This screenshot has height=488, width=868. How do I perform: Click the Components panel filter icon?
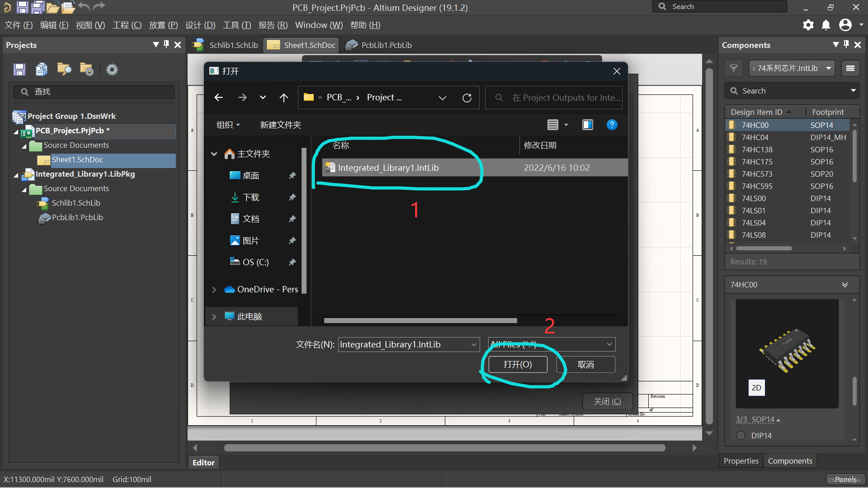734,68
